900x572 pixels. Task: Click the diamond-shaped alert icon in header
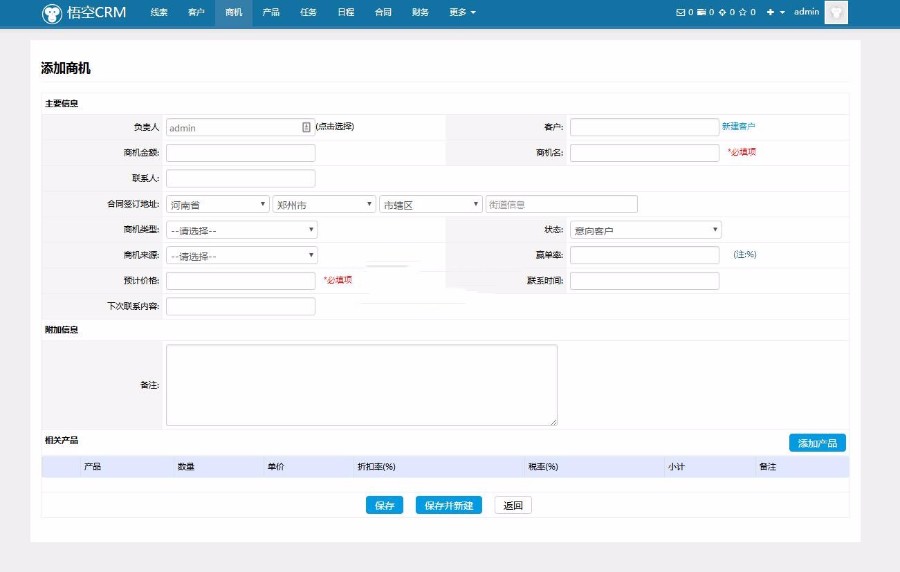pos(722,12)
